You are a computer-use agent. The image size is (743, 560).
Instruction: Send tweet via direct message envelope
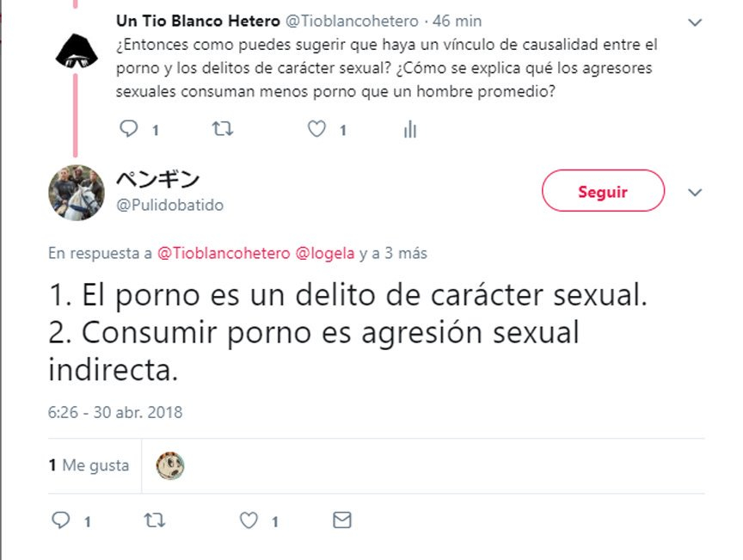click(342, 520)
